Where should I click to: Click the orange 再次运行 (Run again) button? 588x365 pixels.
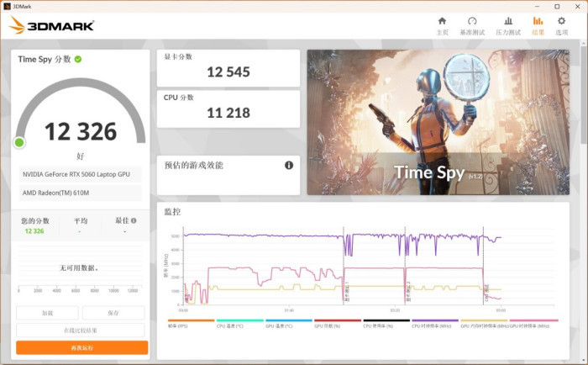point(81,347)
